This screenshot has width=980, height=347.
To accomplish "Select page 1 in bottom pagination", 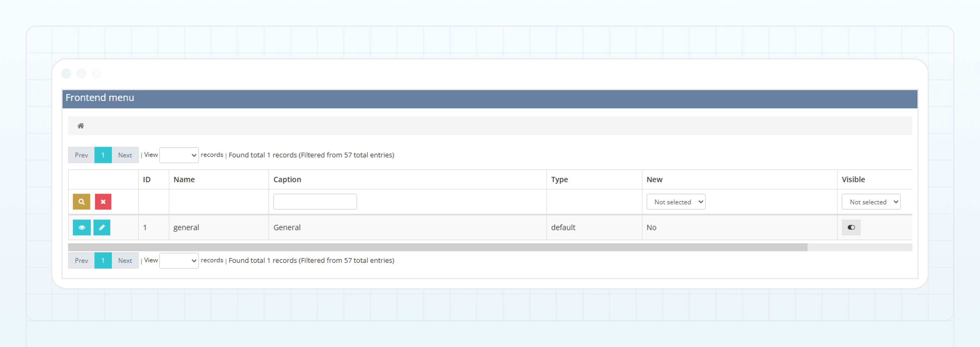I will tap(103, 261).
